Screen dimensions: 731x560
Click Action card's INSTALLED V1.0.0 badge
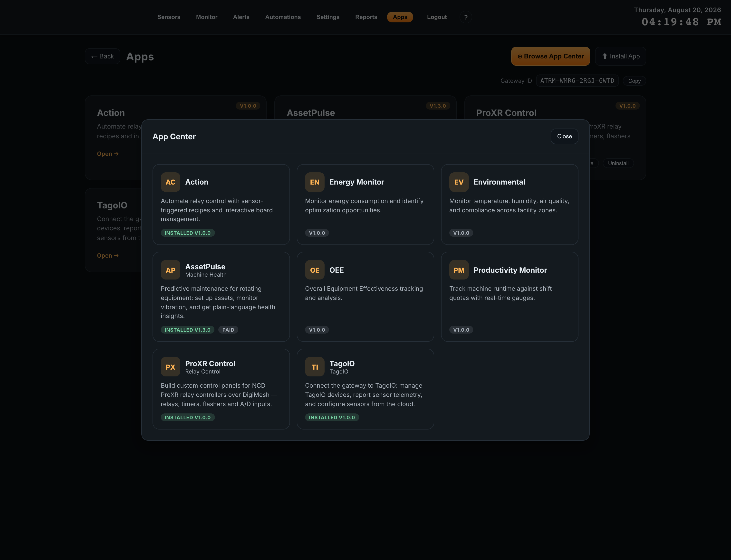tap(188, 233)
